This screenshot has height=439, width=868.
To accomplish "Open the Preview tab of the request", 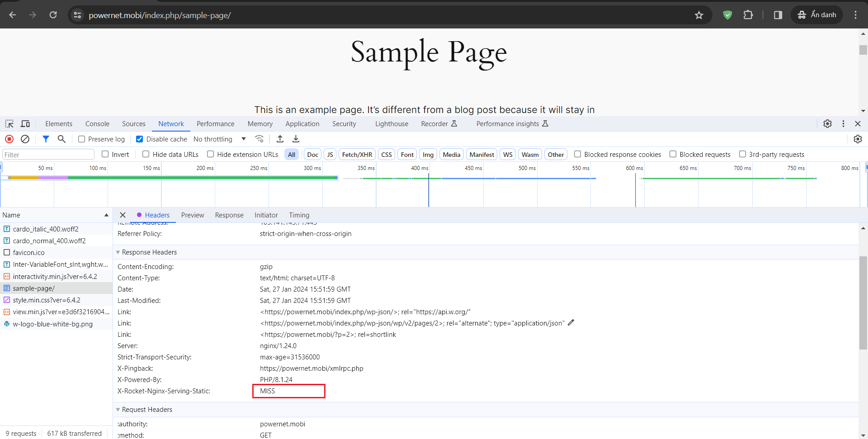I will pyautogui.click(x=193, y=215).
